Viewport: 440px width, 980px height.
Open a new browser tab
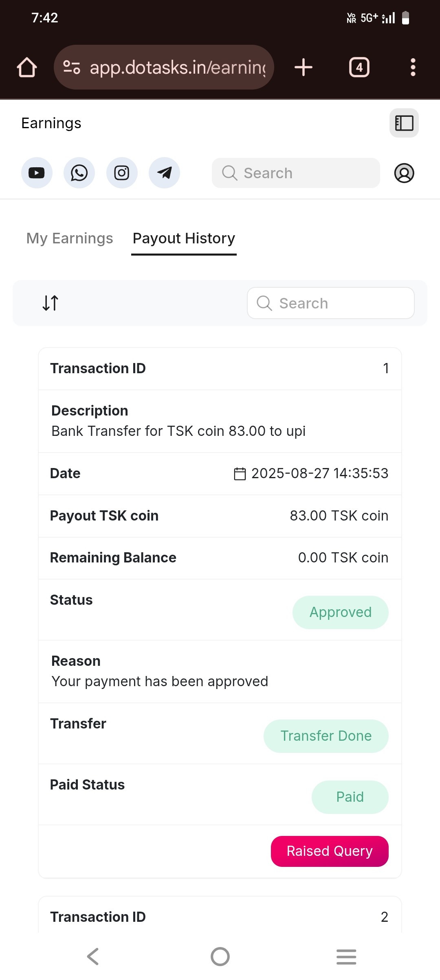pyautogui.click(x=304, y=67)
